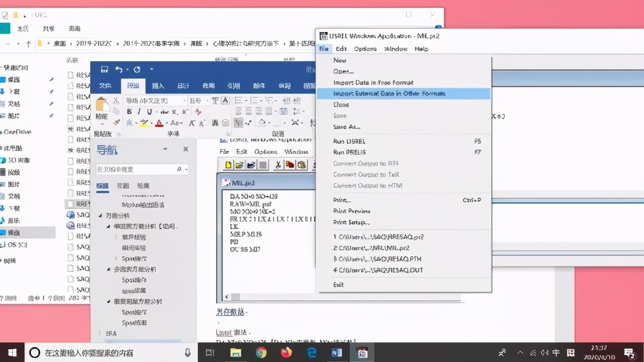Click the Cut scissors icon on LISREL's toolbar
Viewport: 644px width, 362px height.
(278, 165)
